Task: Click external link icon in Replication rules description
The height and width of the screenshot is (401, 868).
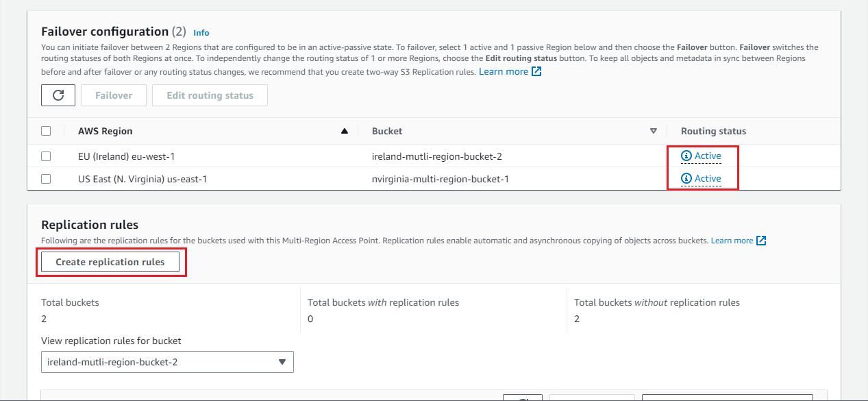Action: tap(761, 241)
